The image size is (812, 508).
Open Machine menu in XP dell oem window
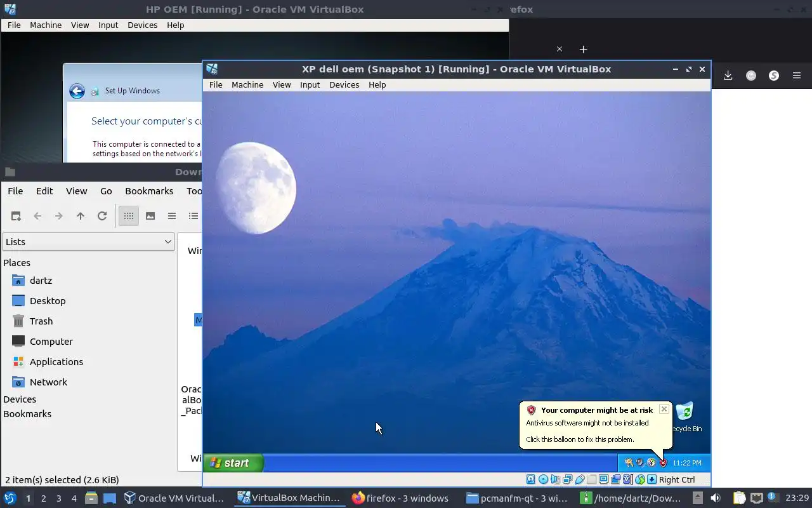pyautogui.click(x=247, y=84)
